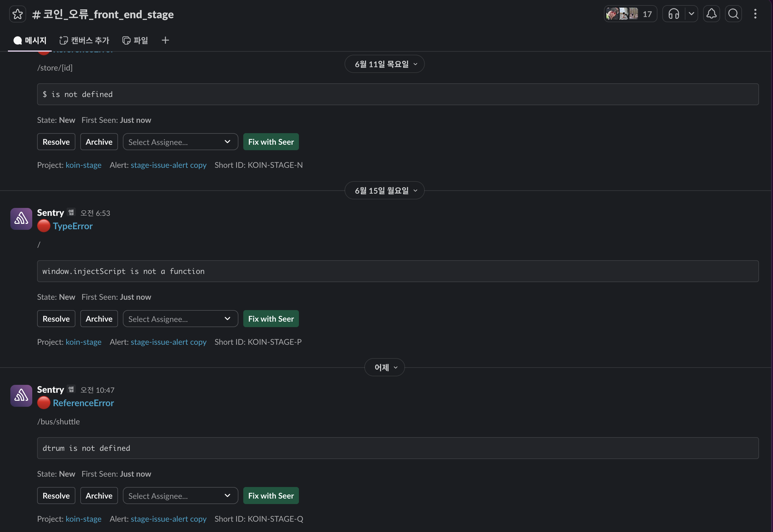Open stage-issue-alert copy link in KOIN-STAGE-P
Image resolution: width=773 pixels, height=532 pixels.
click(x=168, y=342)
